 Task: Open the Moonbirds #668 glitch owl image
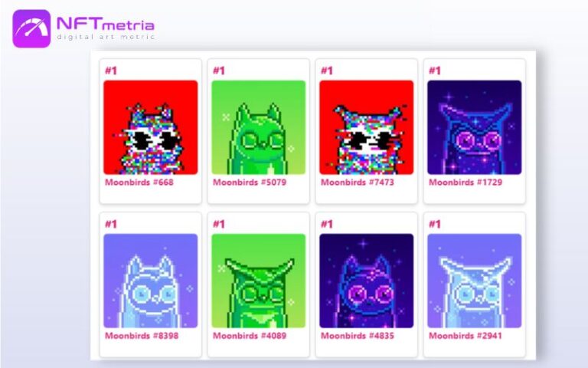pos(150,127)
